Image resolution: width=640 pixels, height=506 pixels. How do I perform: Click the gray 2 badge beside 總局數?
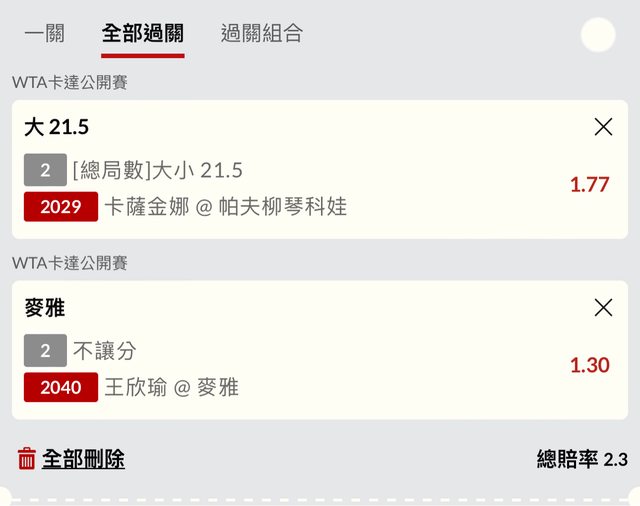[x=45, y=170]
